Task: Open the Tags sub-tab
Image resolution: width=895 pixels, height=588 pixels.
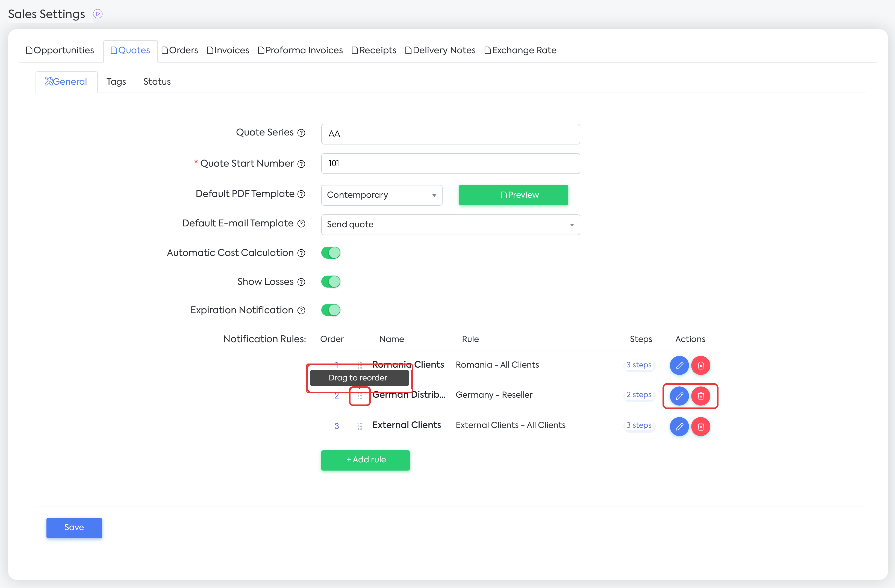Action: (x=116, y=82)
